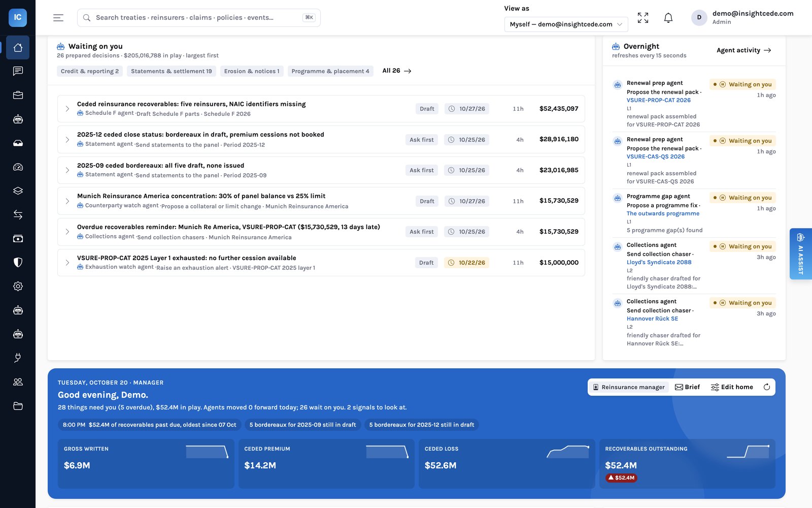Open the View as dropdown

(566, 24)
